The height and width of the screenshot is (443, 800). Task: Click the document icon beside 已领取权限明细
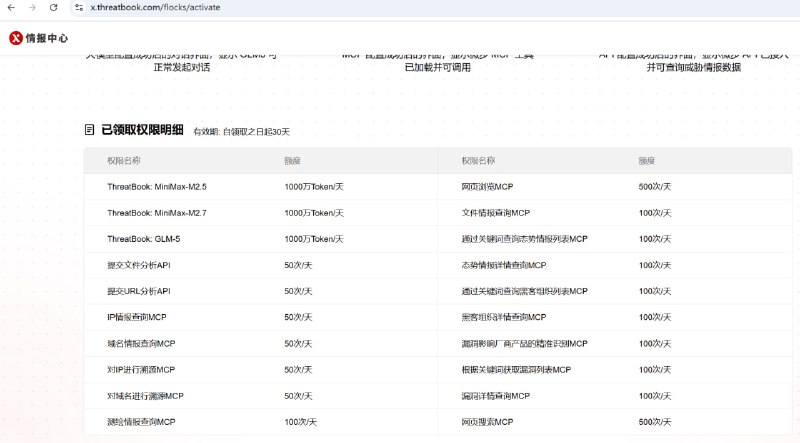tap(89, 130)
